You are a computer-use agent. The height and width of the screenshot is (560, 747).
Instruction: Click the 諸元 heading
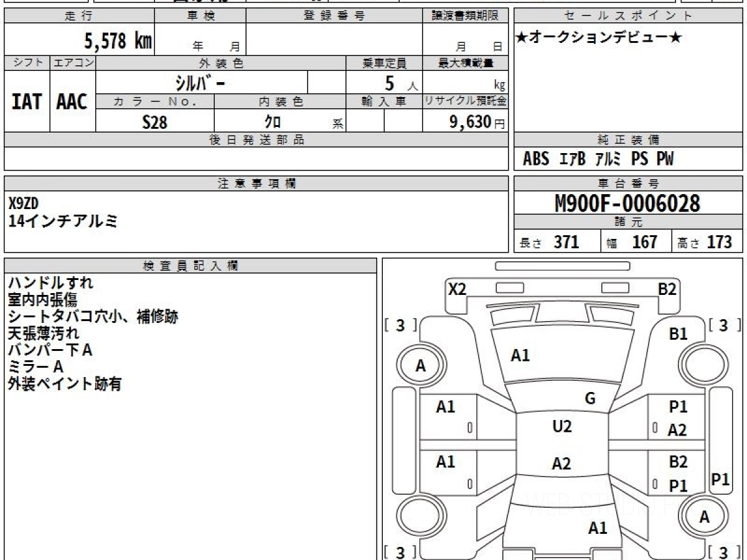628,222
